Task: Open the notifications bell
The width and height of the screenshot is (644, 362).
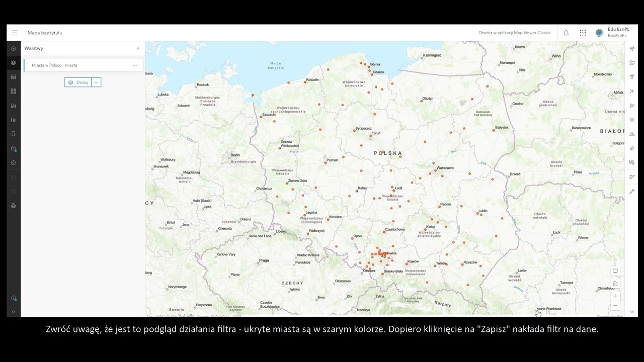Action: point(566,33)
